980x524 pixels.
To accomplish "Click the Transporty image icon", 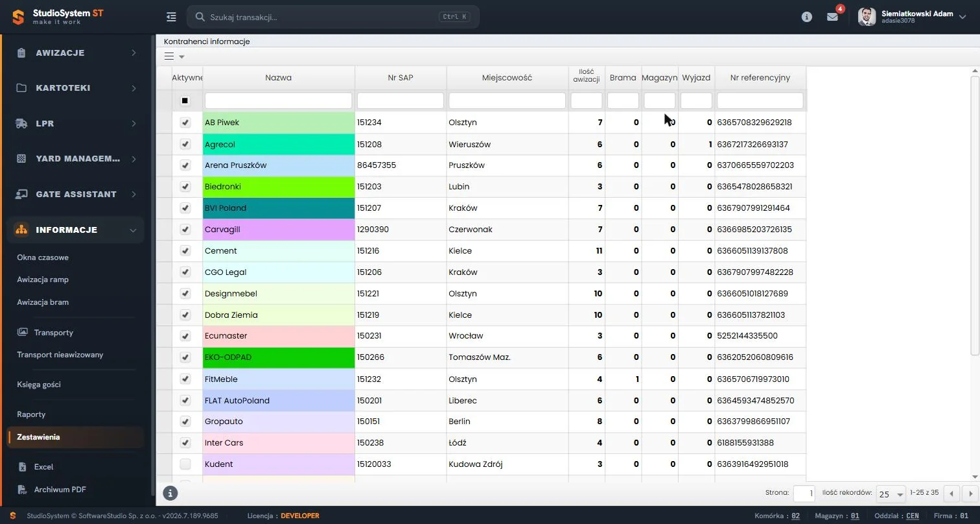I will [x=23, y=332].
